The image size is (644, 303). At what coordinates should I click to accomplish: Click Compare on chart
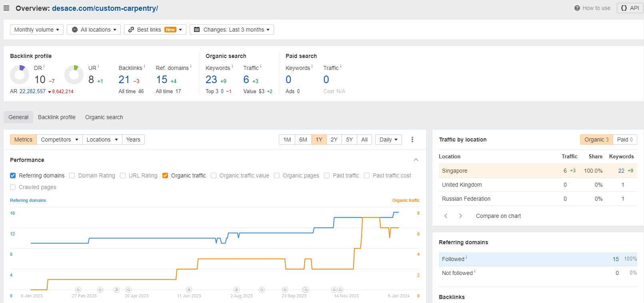tap(498, 216)
